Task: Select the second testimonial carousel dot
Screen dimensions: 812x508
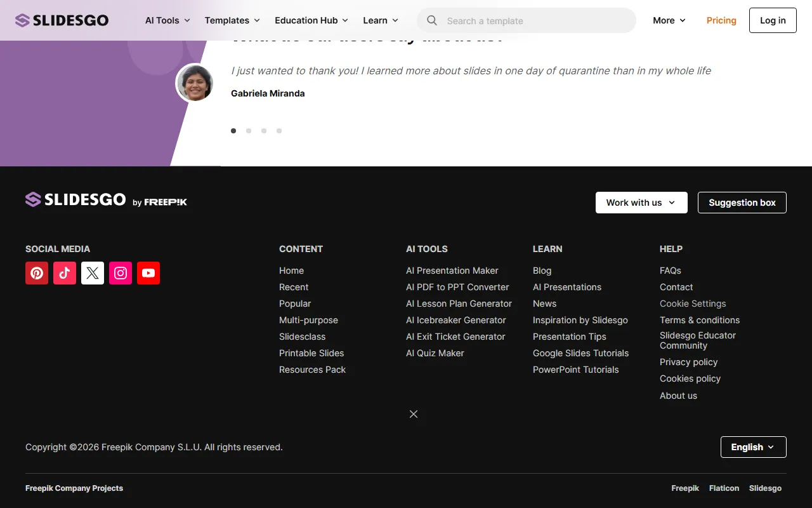Action: pyautogui.click(x=249, y=131)
